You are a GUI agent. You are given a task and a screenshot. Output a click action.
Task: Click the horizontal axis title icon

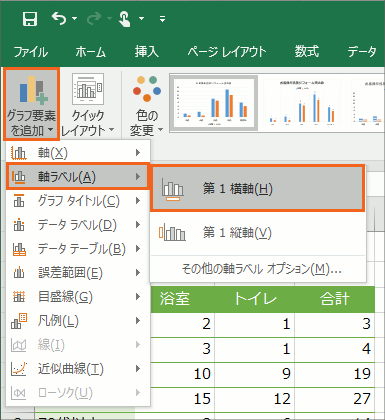(173, 189)
